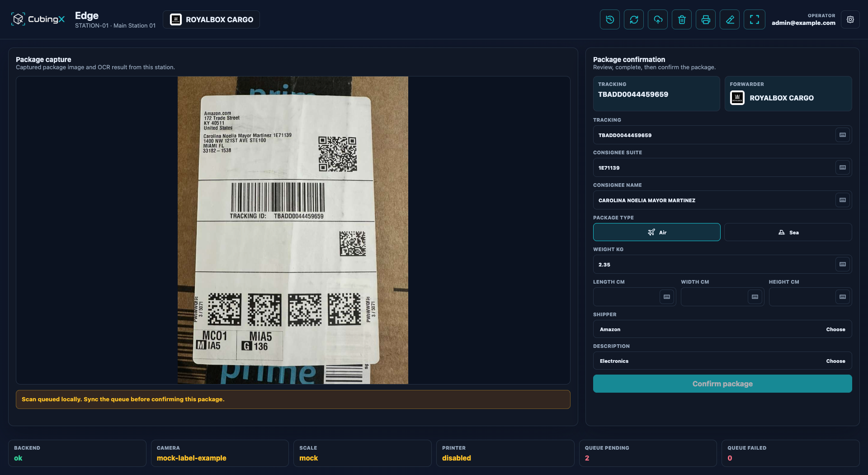Select Sea package type
The image size is (868, 475).
(788, 232)
